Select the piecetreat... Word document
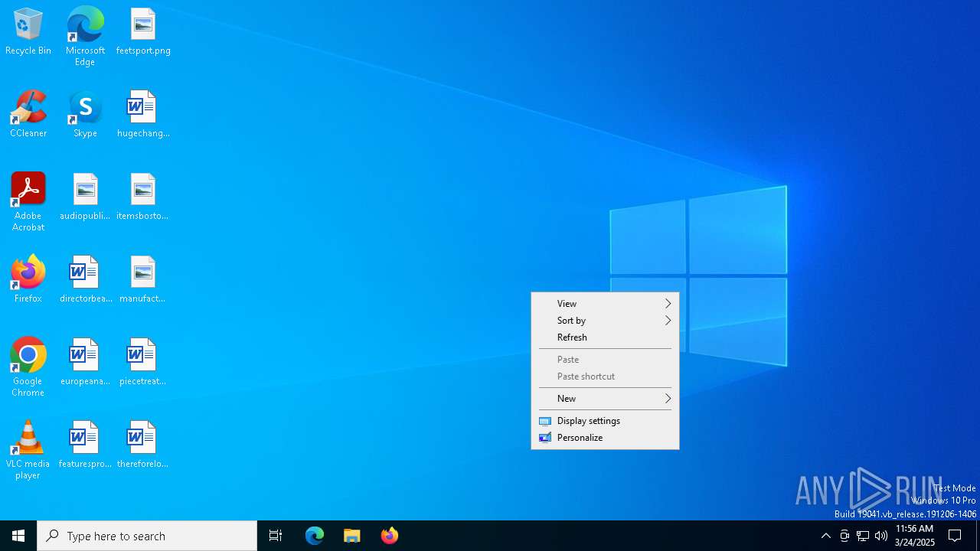 tap(143, 363)
